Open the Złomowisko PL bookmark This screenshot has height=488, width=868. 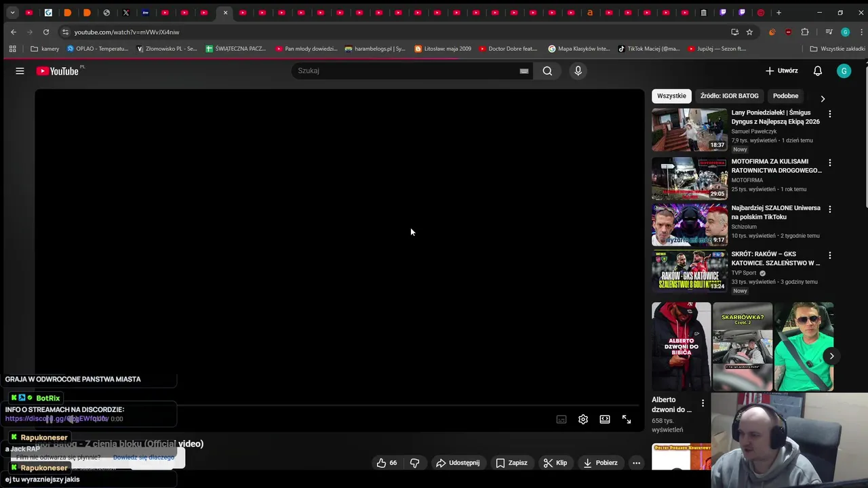[x=167, y=49]
